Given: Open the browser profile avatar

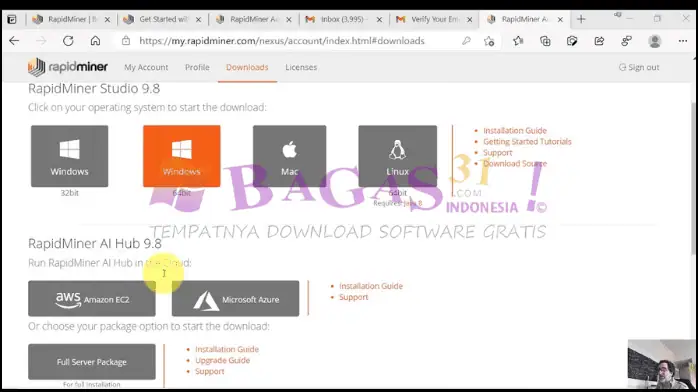Looking at the screenshot, I should click(655, 41).
